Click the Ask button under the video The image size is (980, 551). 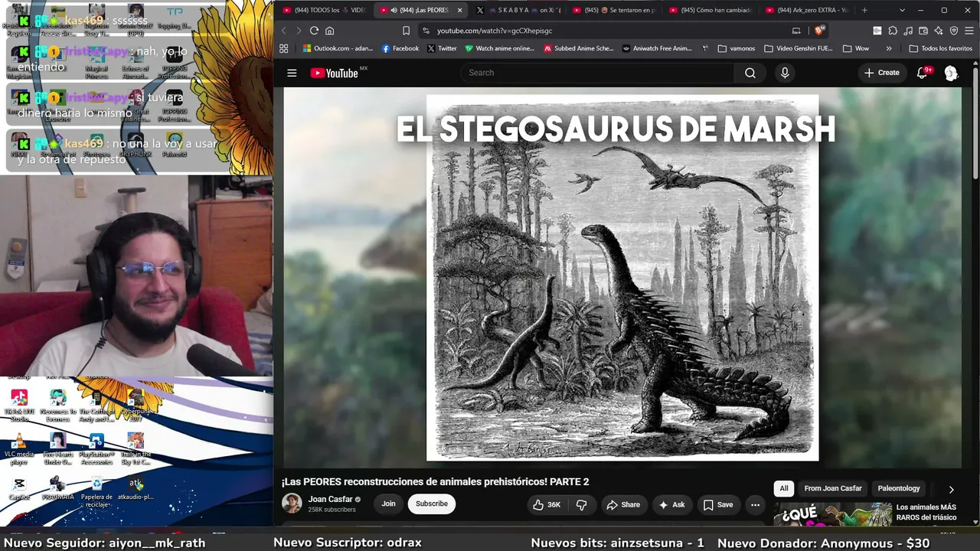click(671, 504)
